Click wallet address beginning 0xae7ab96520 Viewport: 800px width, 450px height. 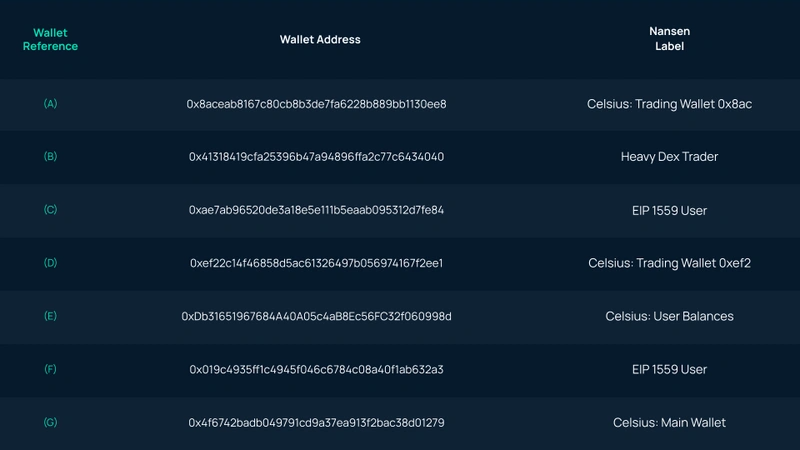click(x=316, y=210)
